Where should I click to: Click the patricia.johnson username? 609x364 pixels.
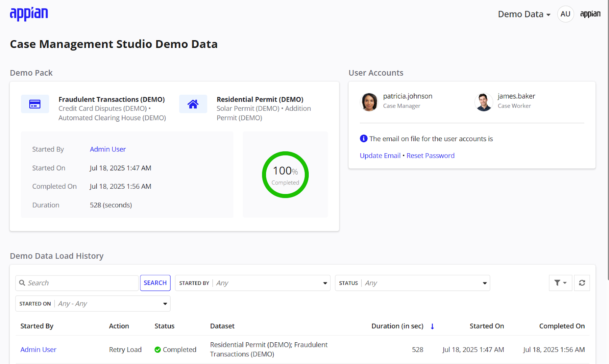pos(408,96)
